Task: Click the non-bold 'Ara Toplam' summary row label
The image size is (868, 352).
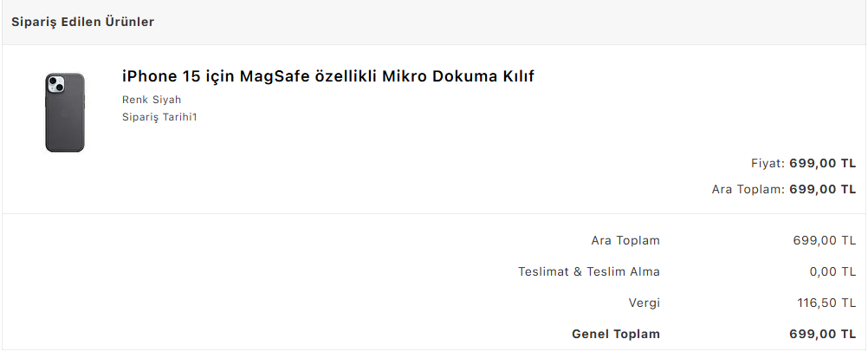Action: (x=625, y=240)
